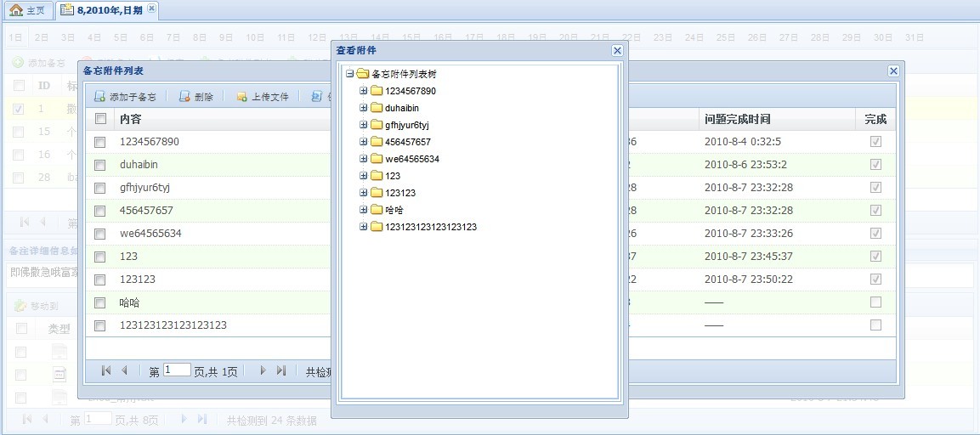The image size is (980, 435).
Task: Expand the we64565634 tree folder
Action: tap(363, 159)
